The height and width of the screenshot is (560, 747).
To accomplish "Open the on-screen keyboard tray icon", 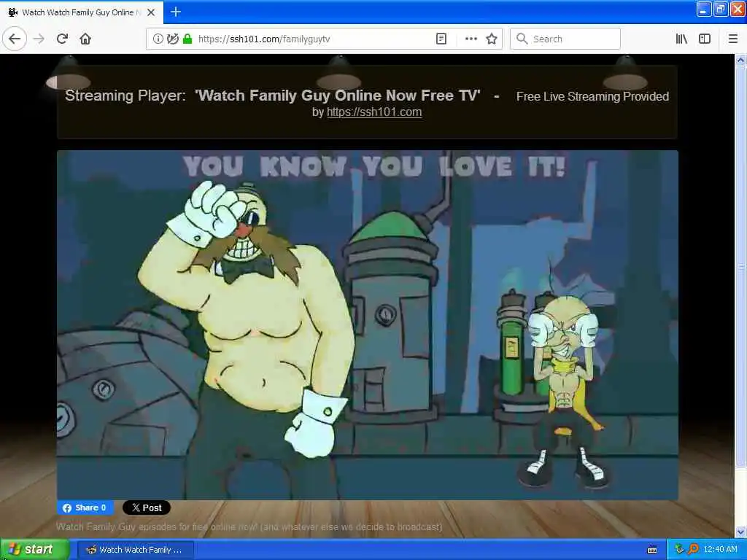I will click(652, 550).
